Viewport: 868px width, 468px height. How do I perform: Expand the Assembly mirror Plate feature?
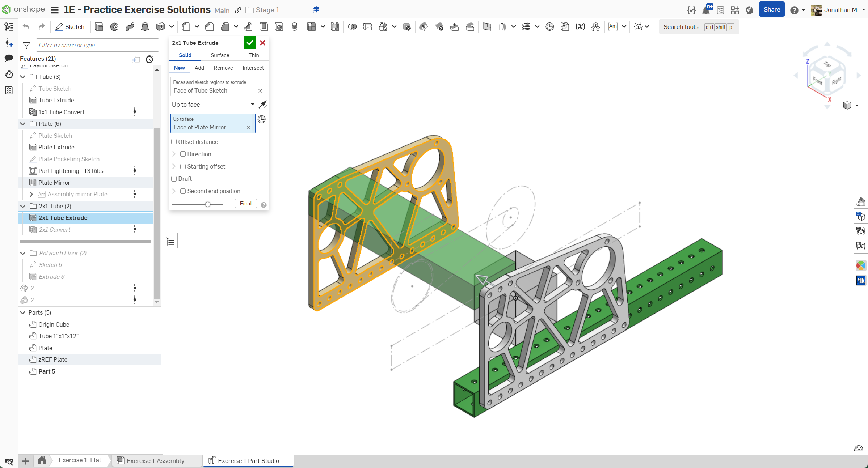pyautogui.click(x=31, y=194)
